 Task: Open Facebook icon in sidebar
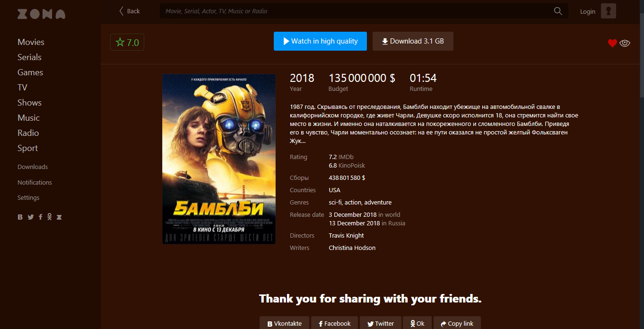coord(41,217)
